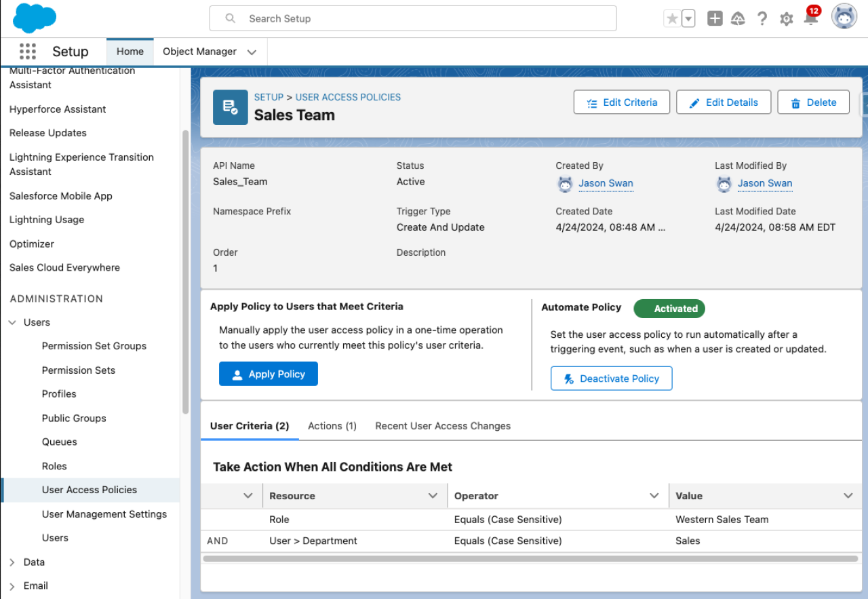
Task: Open the global actions plus icon
Action: coord(715,19)
